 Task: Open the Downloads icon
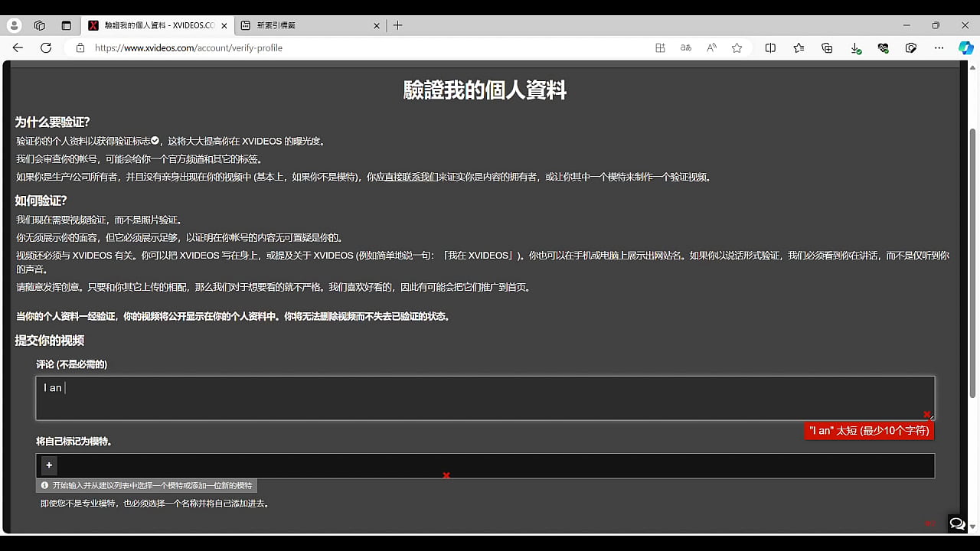[855, 47]
